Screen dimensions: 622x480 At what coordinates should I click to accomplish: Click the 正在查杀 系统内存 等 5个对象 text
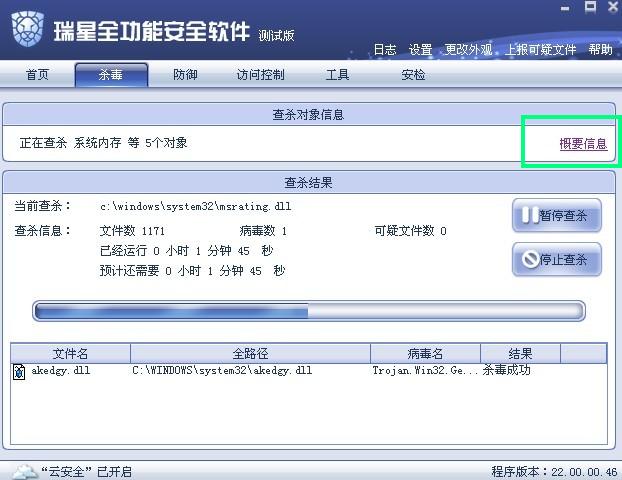[104, 143]
